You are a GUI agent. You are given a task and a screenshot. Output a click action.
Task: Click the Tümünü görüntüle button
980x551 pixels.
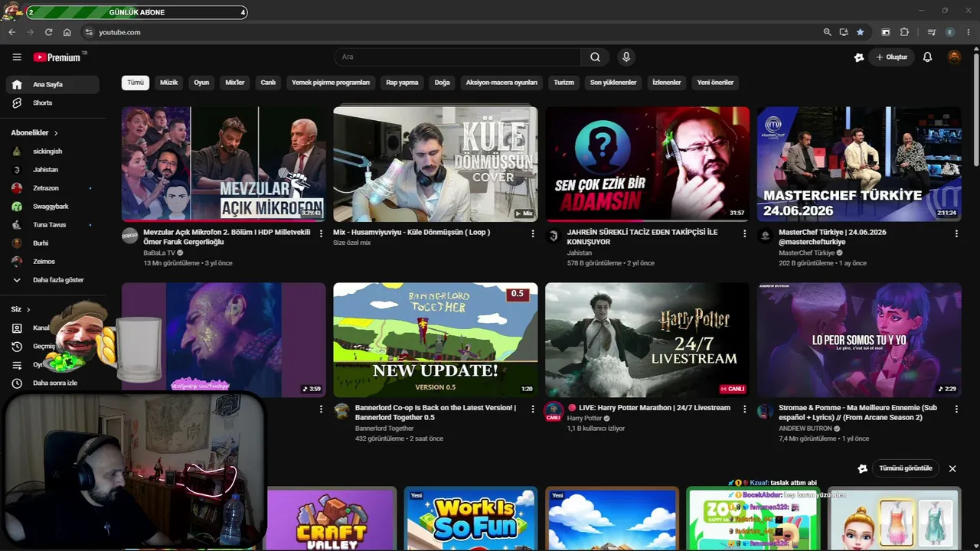tap(906, 468)
